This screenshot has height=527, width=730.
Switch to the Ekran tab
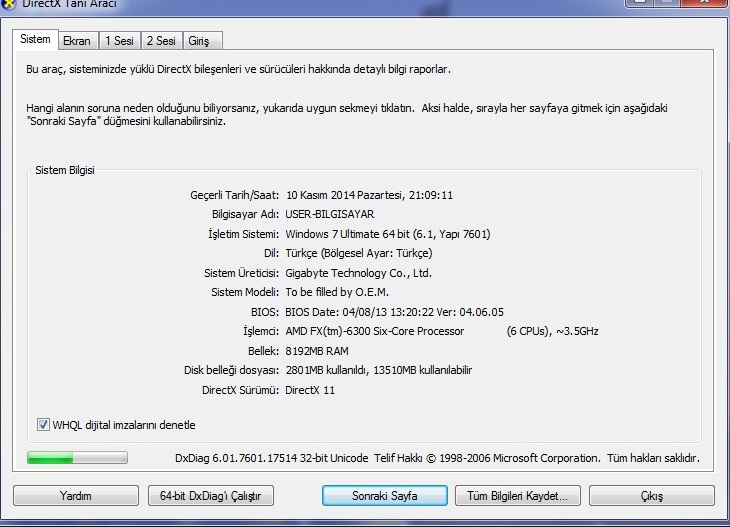click(78, 41)
